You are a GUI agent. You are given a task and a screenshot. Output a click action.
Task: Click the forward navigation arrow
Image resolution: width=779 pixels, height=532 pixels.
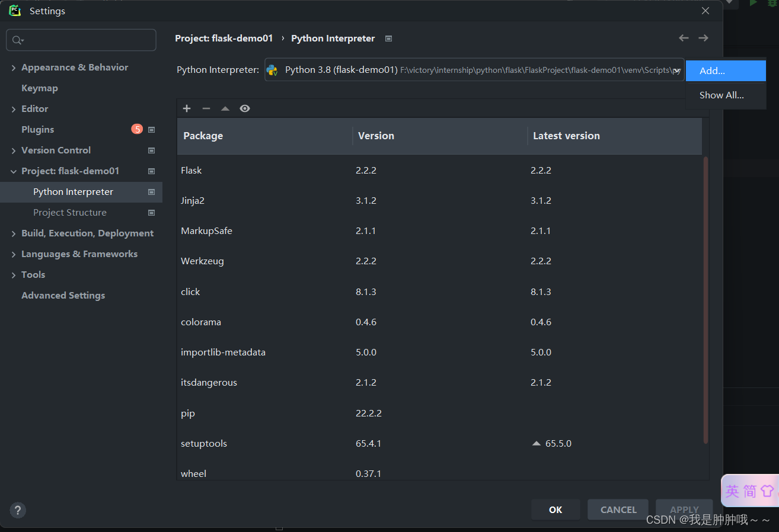(703, 38)
